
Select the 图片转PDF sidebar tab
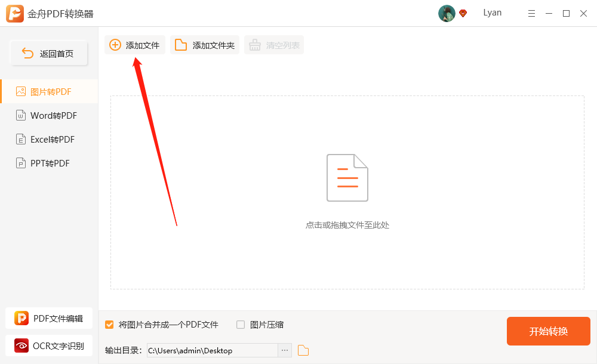pos(49,91)
